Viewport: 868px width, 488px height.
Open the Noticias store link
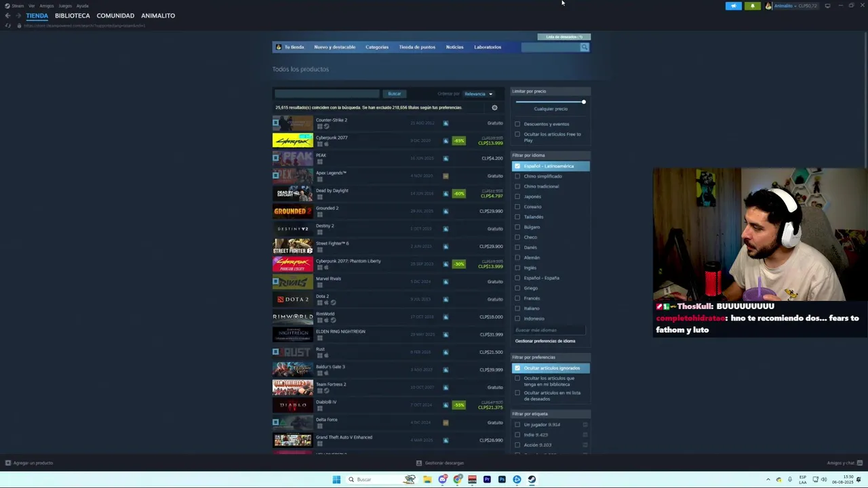[x=454, y=47]
